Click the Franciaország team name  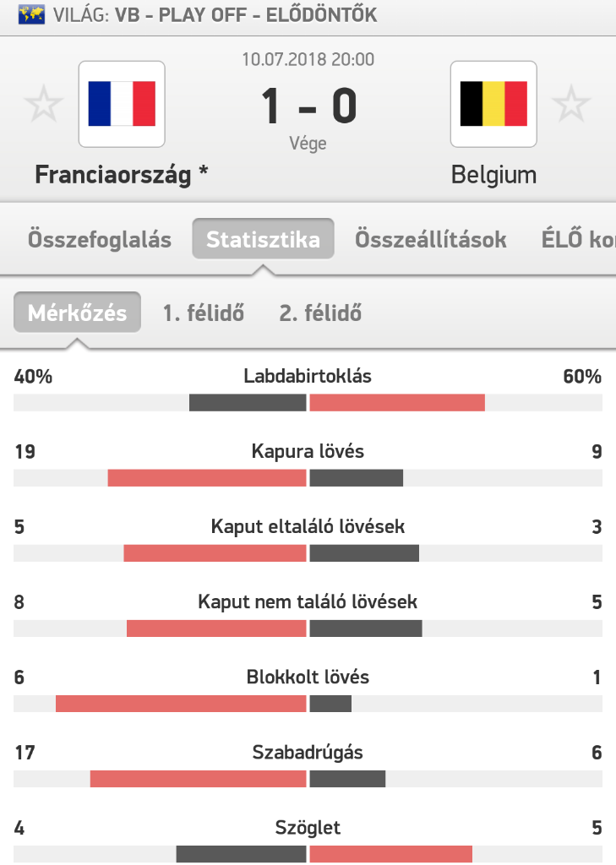113,175
